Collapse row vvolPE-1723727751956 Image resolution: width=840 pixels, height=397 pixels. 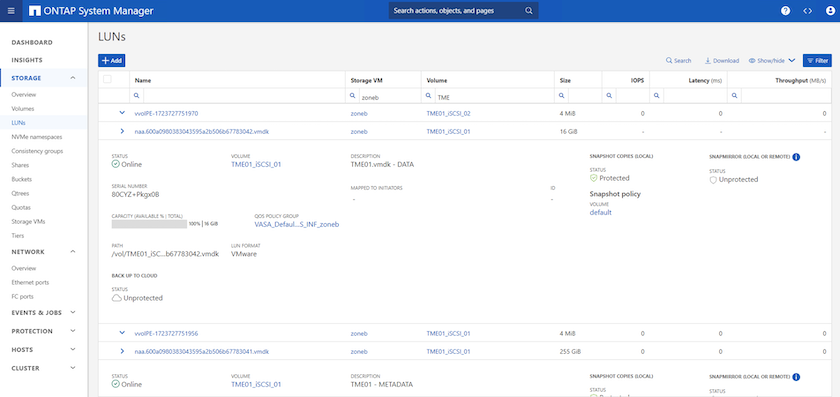tap(122, 333)
